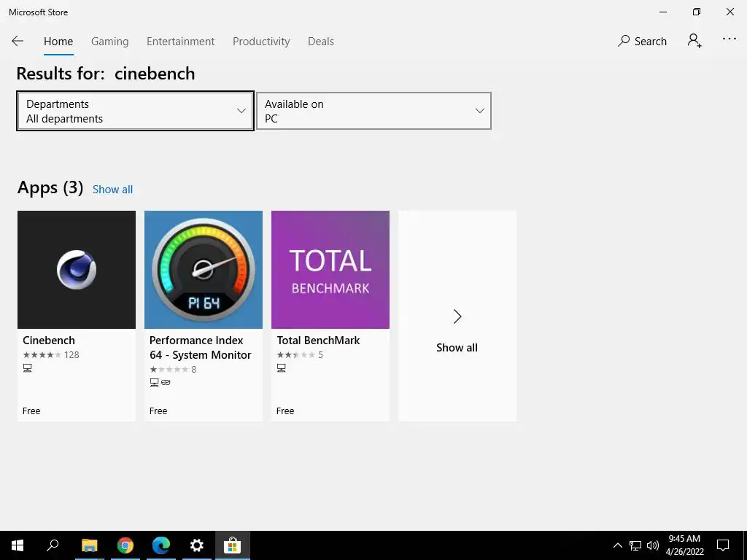This screenshot has height=560, width=747.
Task: Click the blue Show all link
Action: click(113, 190)
